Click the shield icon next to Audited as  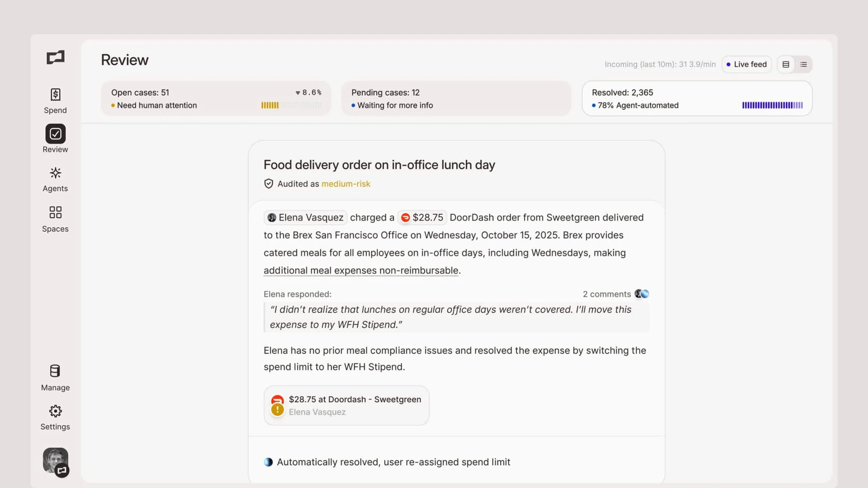(269, 183)
